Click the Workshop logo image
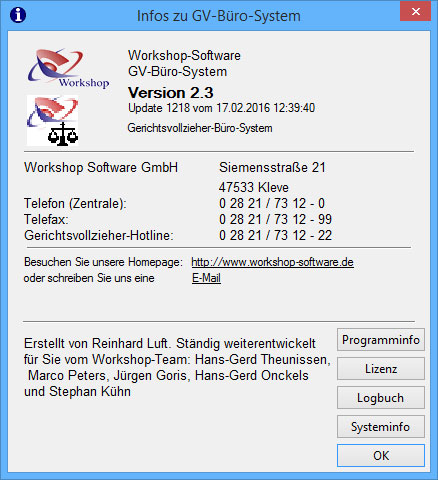Screen dimensions: 438x480 pyautogui.click(x=68, y=69)
